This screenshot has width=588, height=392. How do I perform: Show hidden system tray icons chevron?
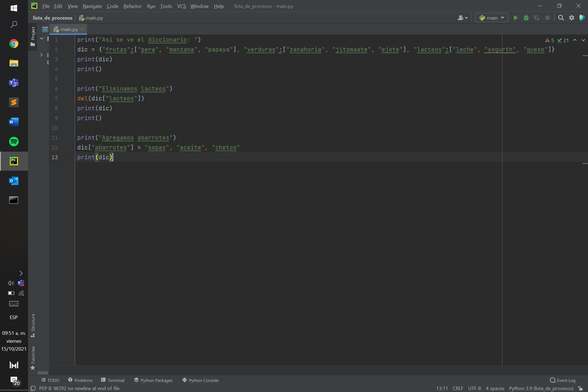[21, 273]
